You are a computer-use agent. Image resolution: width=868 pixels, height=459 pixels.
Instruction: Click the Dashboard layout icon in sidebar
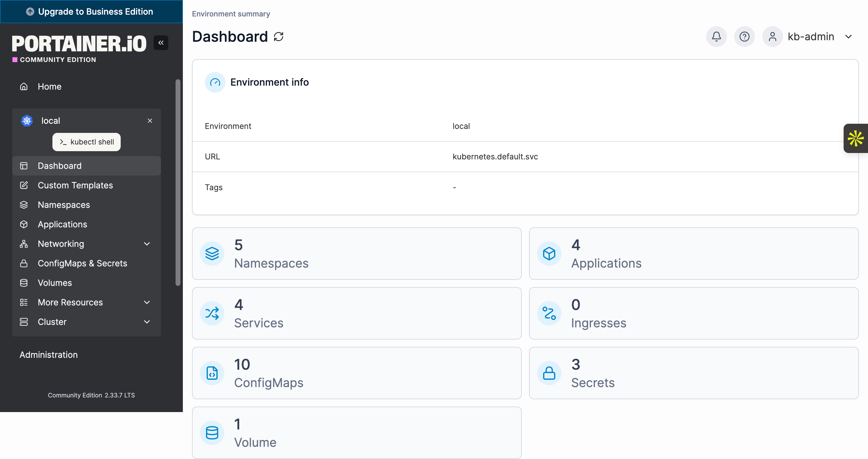[23, 166]
